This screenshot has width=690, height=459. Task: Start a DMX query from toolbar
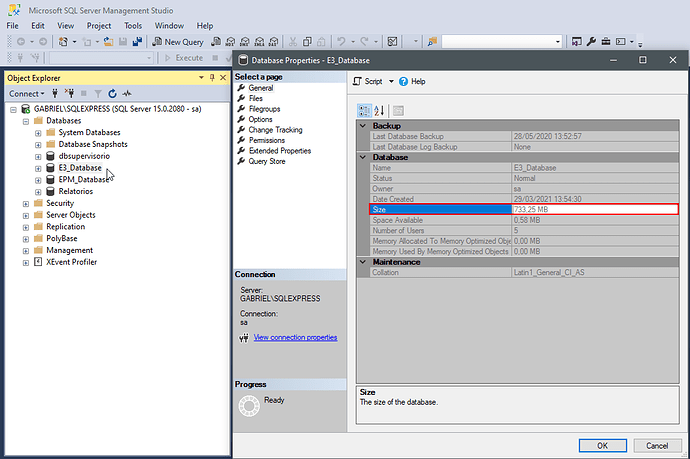coord(245,42)
